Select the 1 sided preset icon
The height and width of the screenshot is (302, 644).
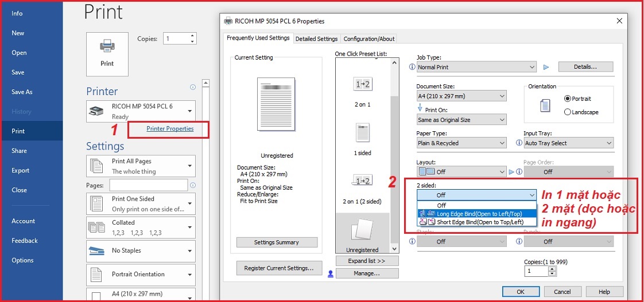point(362,132)
